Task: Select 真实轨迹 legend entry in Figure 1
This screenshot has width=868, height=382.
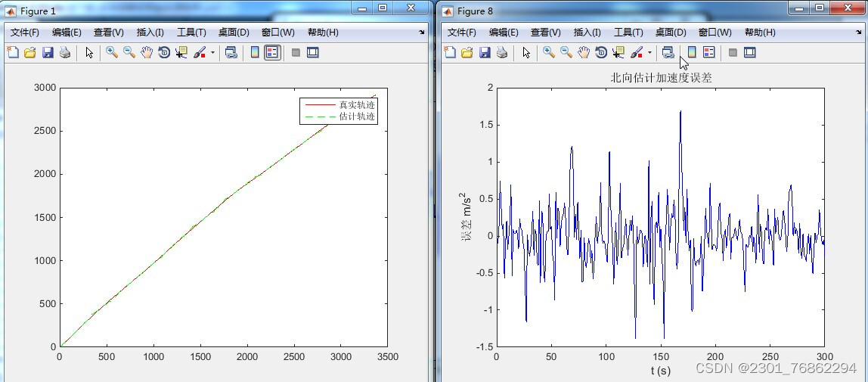Action: [x=339, y=104]
